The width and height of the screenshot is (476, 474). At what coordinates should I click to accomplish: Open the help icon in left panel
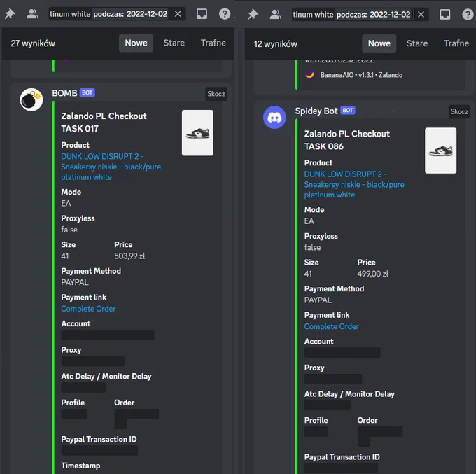pyautogui.click(x=225, y=14)
